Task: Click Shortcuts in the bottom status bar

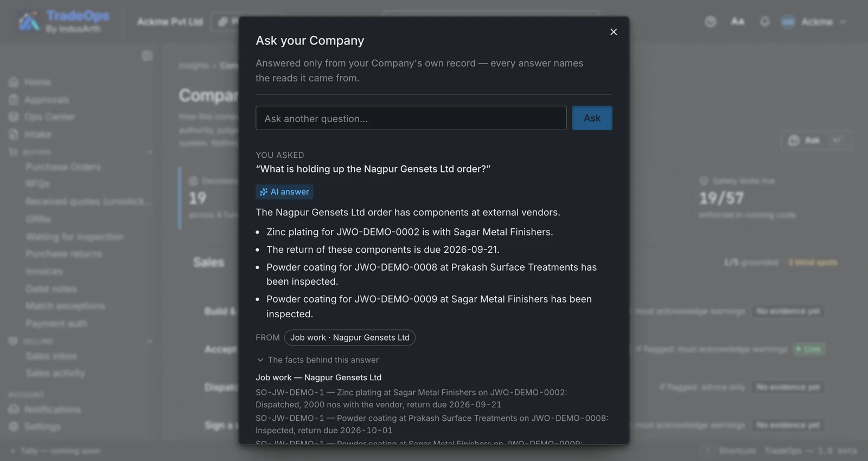Action: click(x=737, y=451)
